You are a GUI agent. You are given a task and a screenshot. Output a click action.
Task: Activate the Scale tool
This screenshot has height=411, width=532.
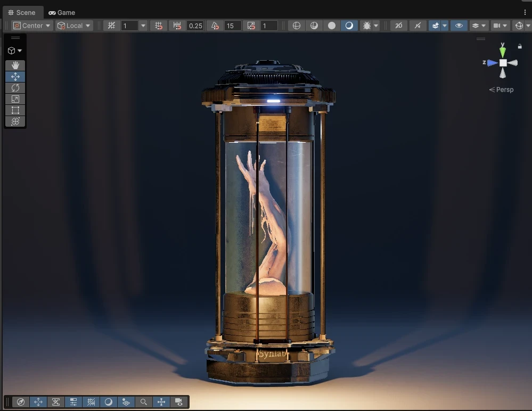click(15, 99)
